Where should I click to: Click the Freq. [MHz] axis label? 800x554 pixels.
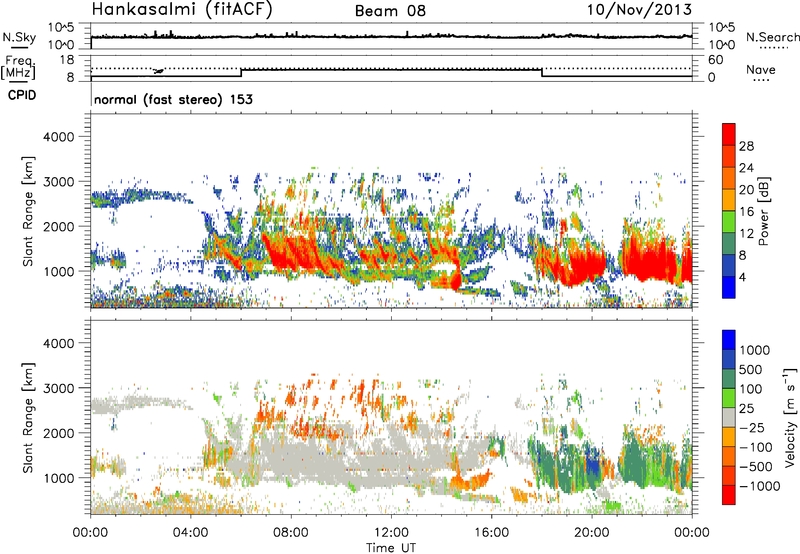[x=18, y=67]
